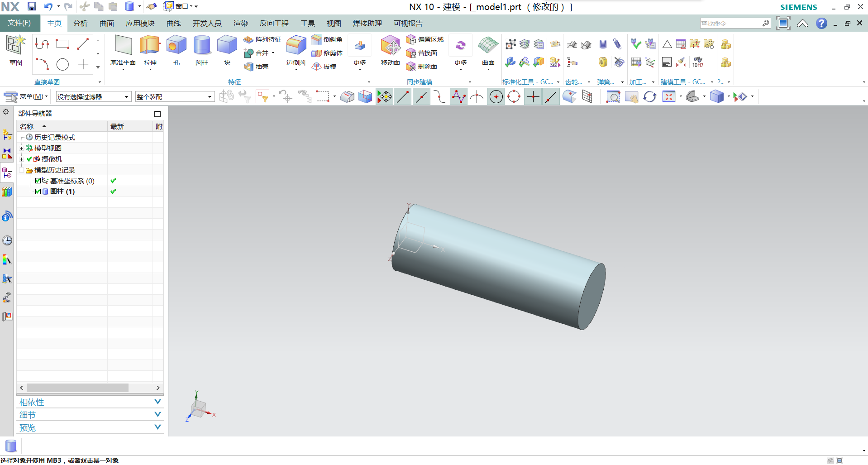Sort by the 名称 column header
The width and height of the screenshot is (868, 465).
coord(62,126)
